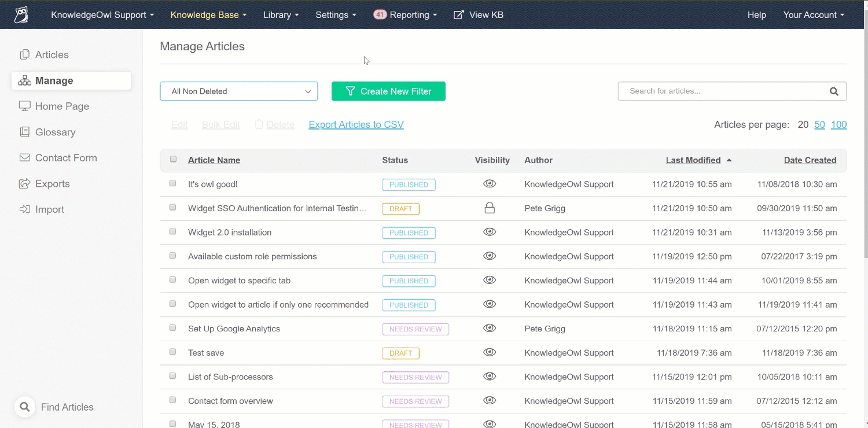The height and width of the screenshot is (428, 868).
Task: Show 100 articles per page
Action: (x=838, y=124)
